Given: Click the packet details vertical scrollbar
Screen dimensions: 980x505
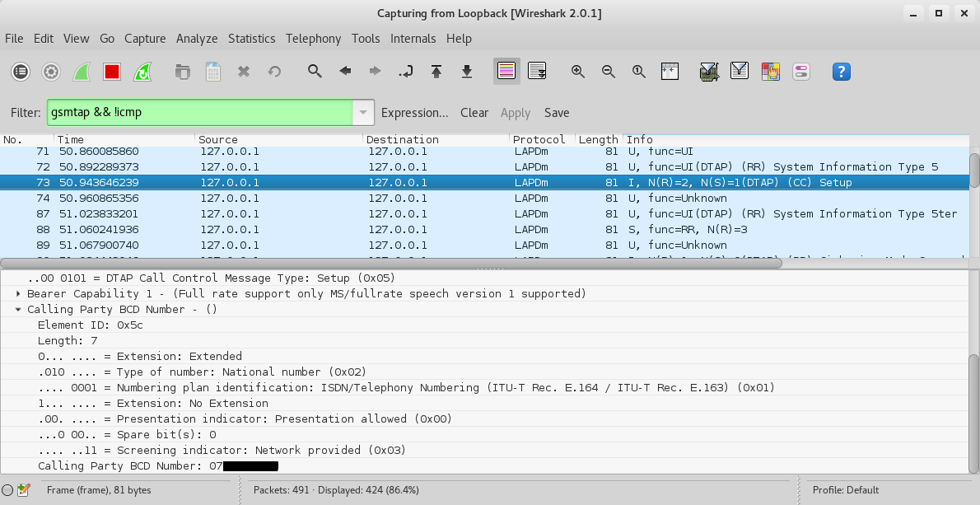Looking at the screenshot, I should coord(974,413).
